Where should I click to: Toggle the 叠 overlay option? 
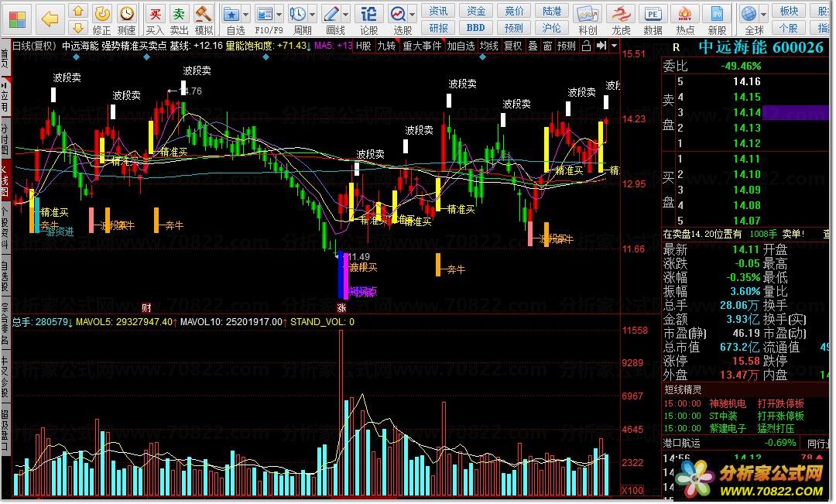click(x=533, y=46)
